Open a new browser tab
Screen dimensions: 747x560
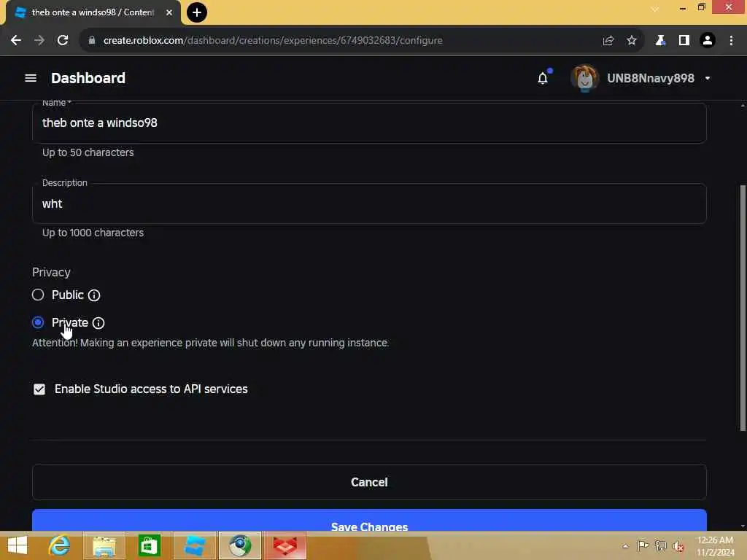pos(197,12)
